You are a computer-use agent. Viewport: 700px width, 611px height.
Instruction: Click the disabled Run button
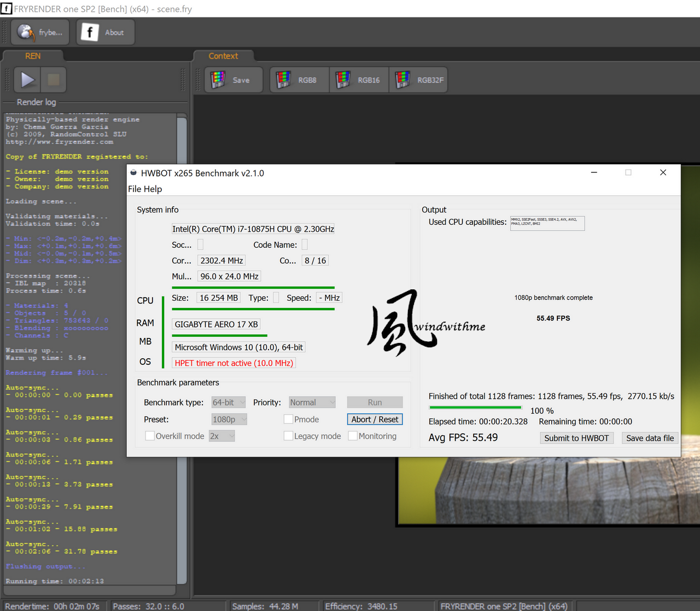[x=375, y=403]
